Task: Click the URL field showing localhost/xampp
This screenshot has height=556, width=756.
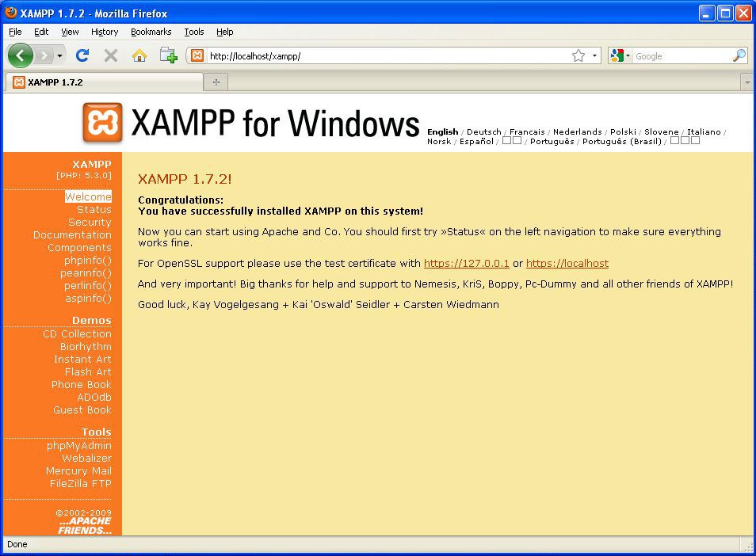Action: tap(388, 56)
